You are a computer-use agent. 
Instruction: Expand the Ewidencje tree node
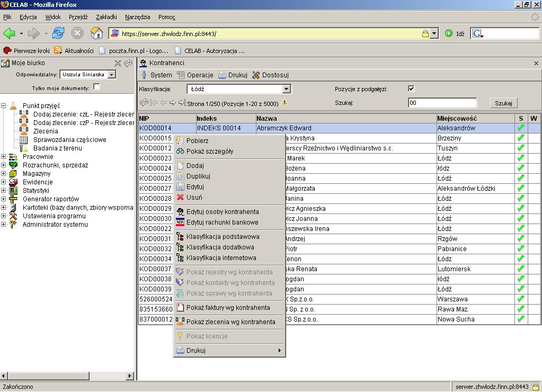coord(4,182)
